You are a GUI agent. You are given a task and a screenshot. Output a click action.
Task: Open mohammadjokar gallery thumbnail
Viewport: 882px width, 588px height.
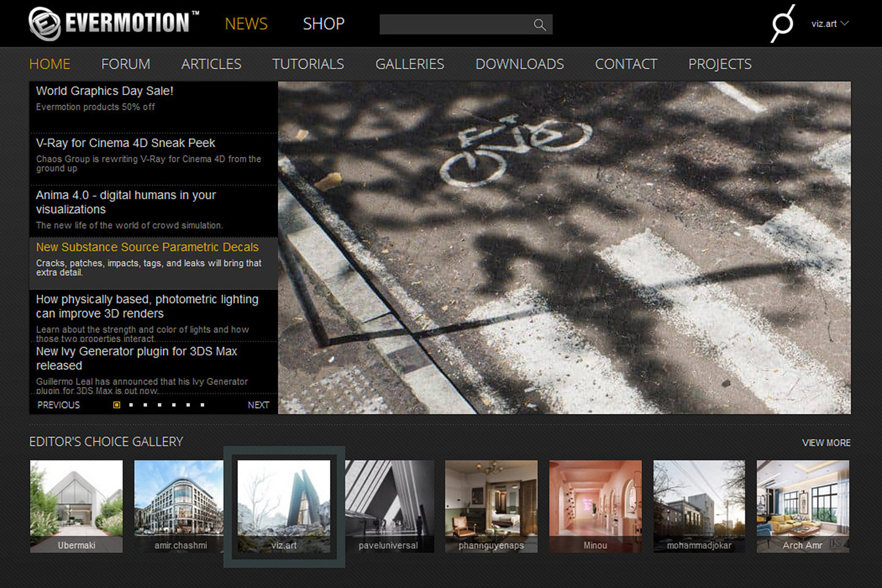[699, 507]
